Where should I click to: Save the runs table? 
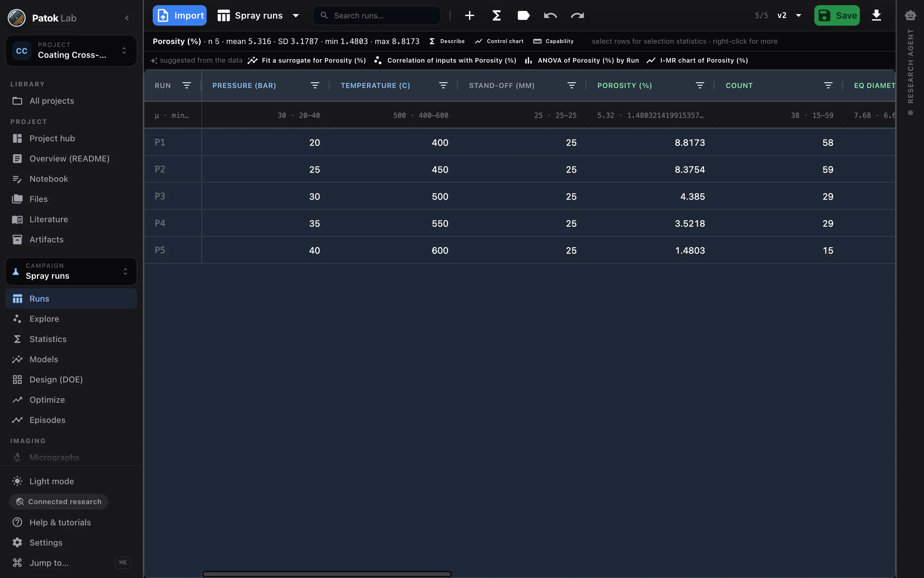(x=836, y=15)
